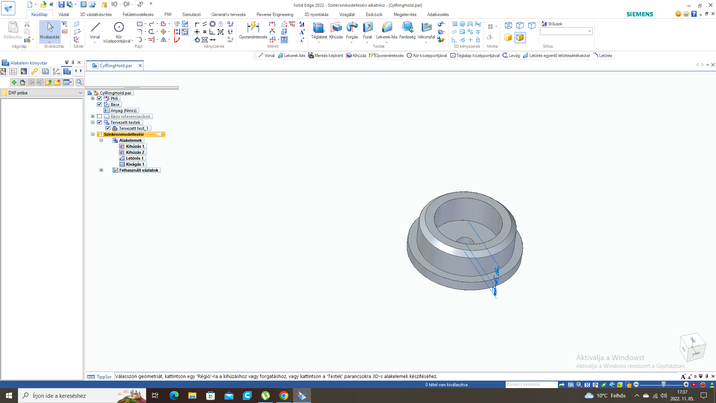
Task: Uncheck the Tervezett test_1 checkbox
Action: click(108, 128)
